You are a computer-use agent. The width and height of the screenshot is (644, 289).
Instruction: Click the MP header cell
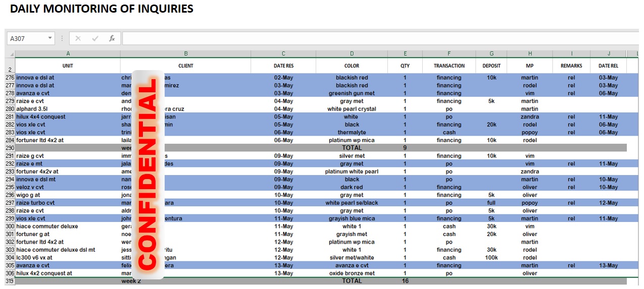click(x=530, y=66)
